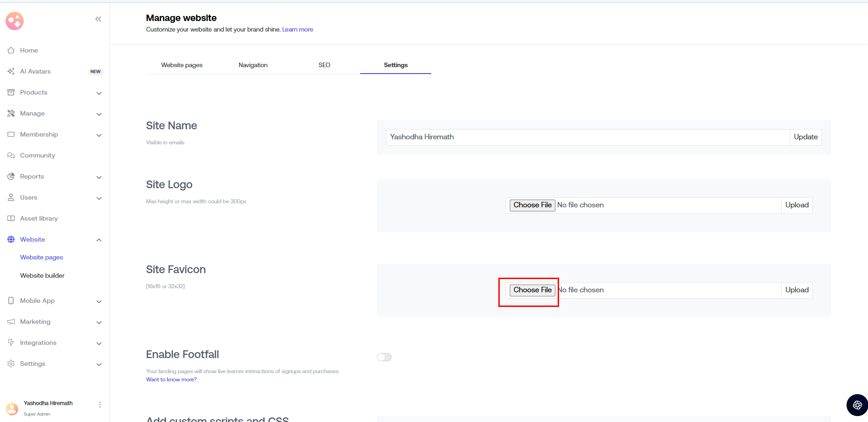868x422 pixels.
Task: Click the Community chat icon
Action: pyautogui.click(x=11, y=155)
